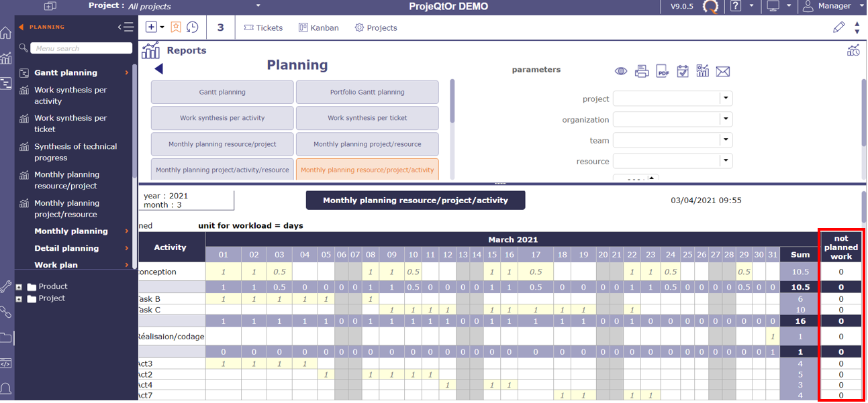Click the envelope icon to email report
868x403 pixels.
(x=723, y=71)
